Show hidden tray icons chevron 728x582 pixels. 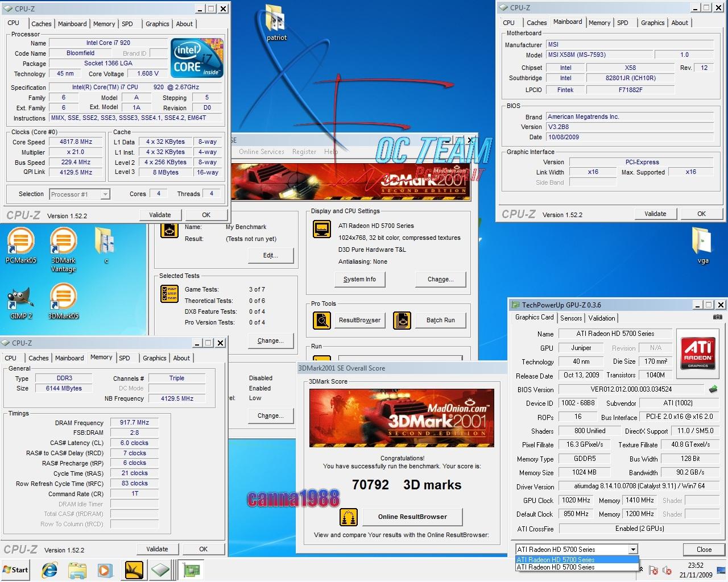point(641,569)
